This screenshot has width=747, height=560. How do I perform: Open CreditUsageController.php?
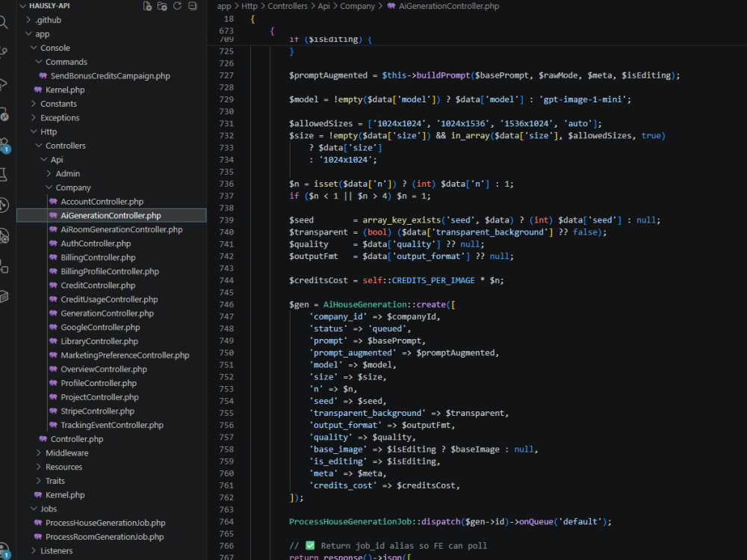point(109,299)
